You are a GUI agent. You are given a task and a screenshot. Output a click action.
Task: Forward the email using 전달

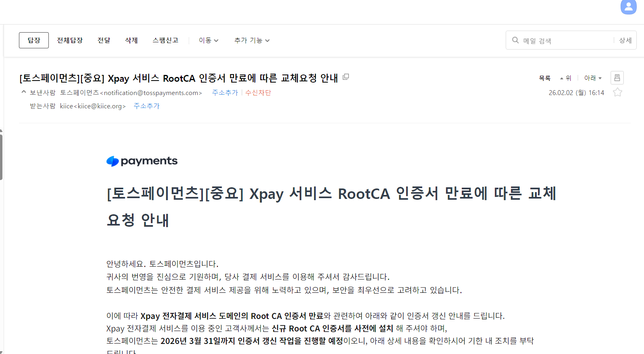[x=104, y=40]
